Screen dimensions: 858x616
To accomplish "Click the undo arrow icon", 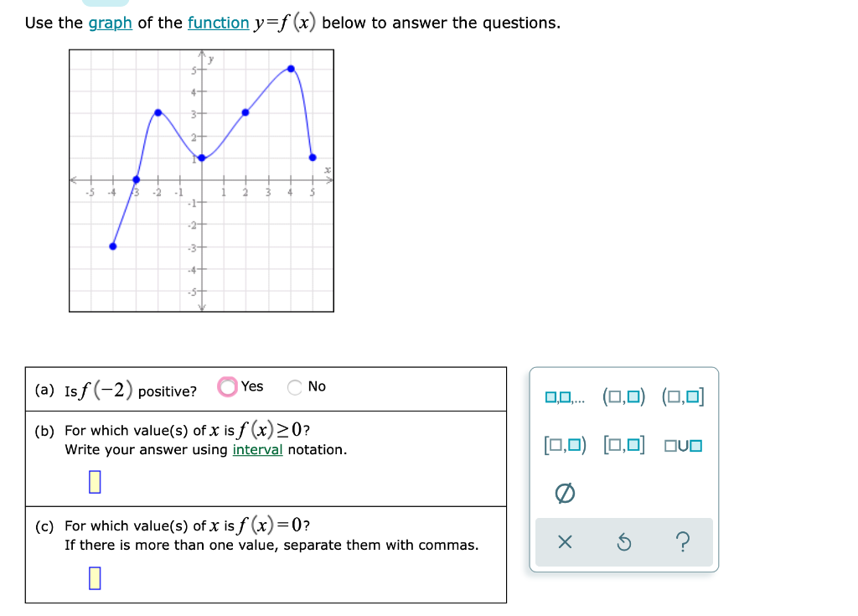I will click(623, 542).
